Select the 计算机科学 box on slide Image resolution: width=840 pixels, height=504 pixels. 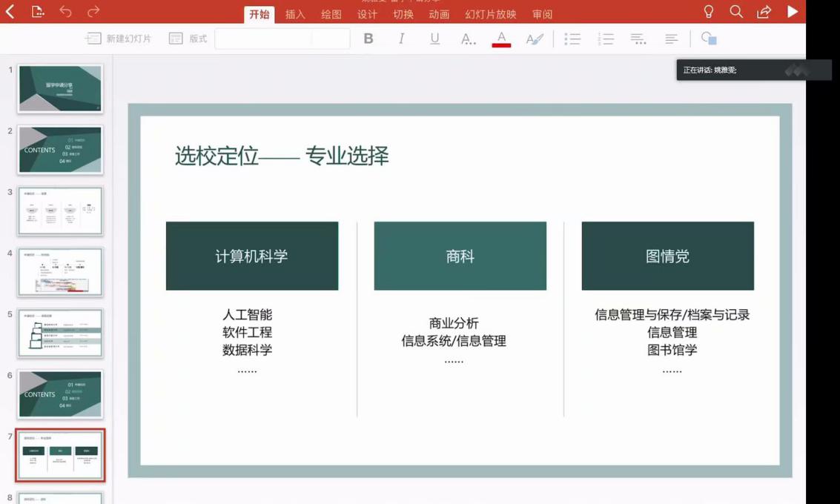[252, 256]
